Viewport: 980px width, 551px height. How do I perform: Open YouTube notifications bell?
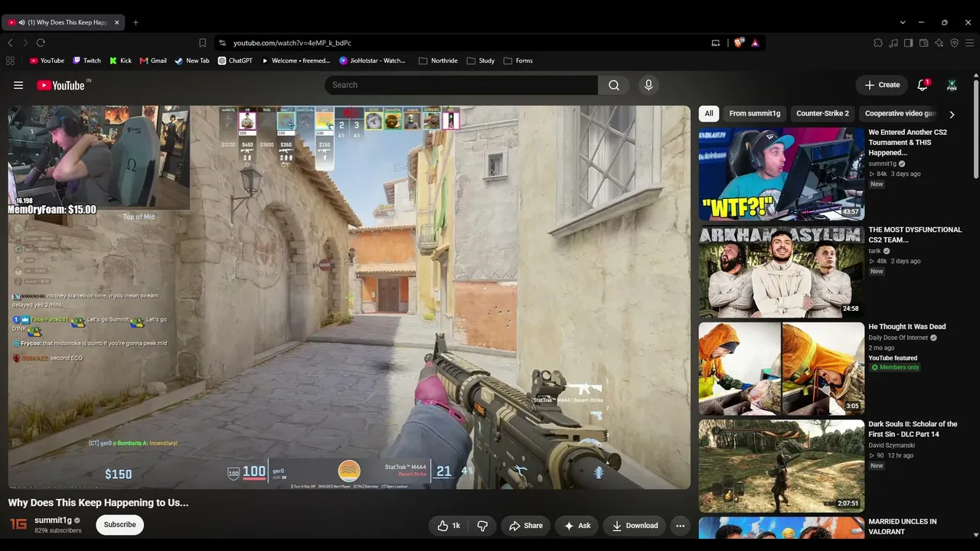[923, 85]
